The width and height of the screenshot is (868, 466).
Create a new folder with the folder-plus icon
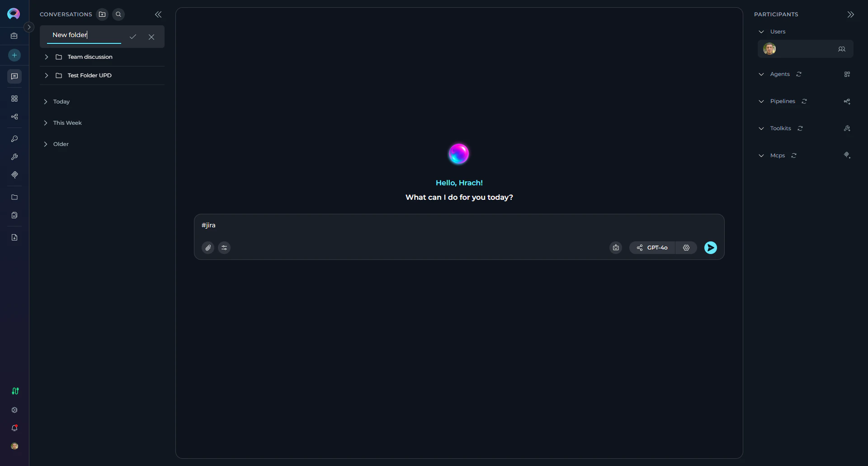(102, 14)
